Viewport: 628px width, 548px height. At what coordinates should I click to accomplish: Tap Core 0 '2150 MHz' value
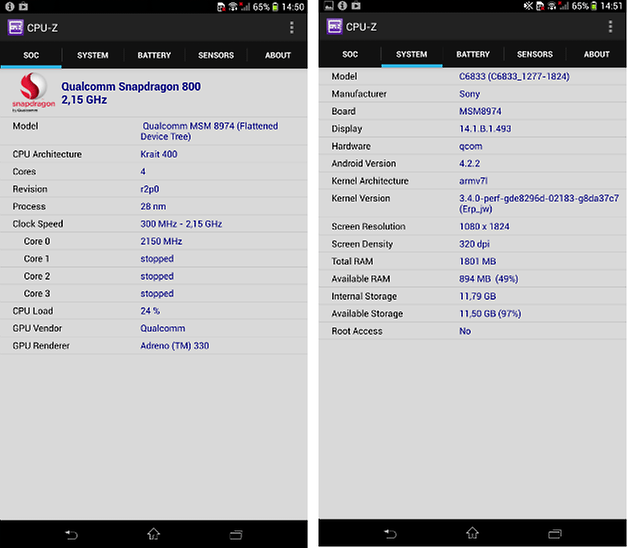[161, 242]
